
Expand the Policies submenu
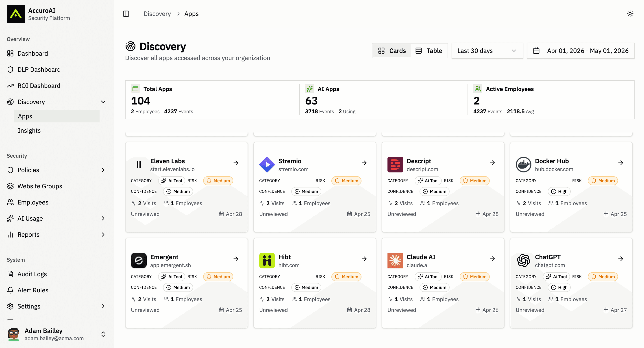click(x=103, y=170)
